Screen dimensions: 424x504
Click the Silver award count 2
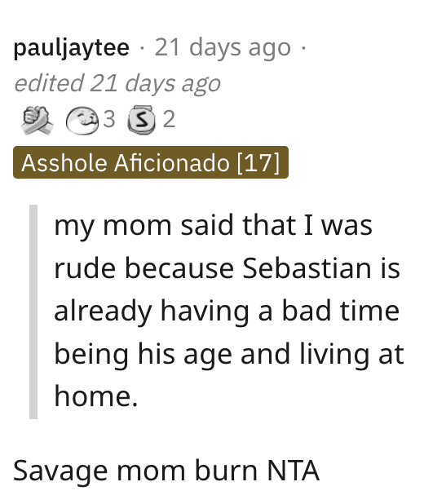169,119
